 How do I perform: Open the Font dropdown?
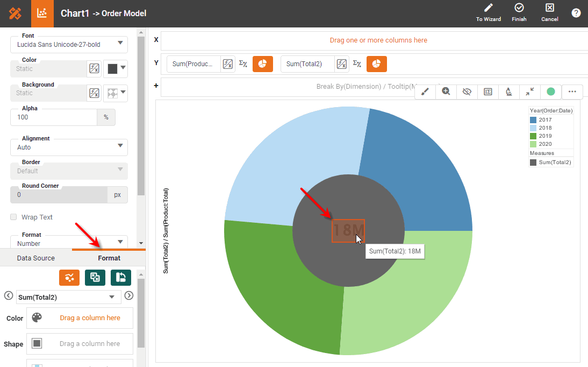coord(69,44)
